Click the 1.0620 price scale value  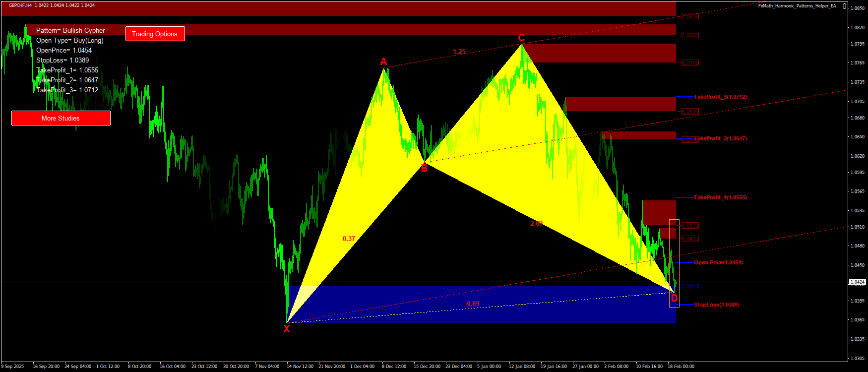click(858, 156)
